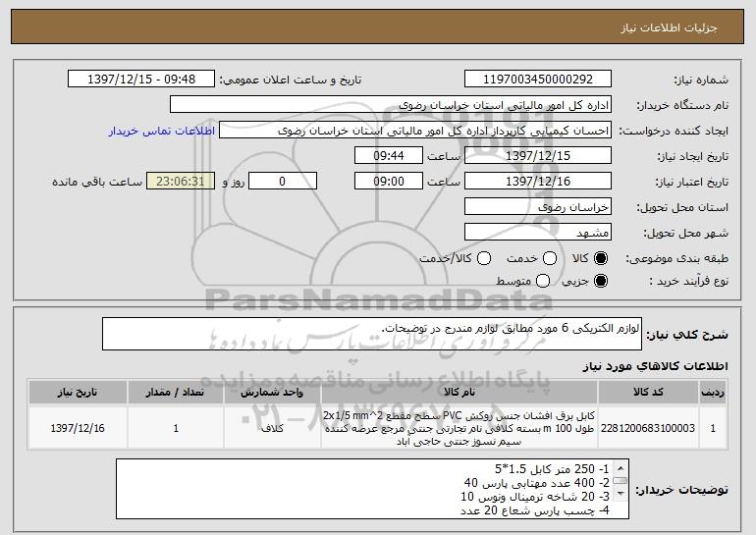Click the buyer organization name field
756x535 pixels.
click(x=391, y=105)
